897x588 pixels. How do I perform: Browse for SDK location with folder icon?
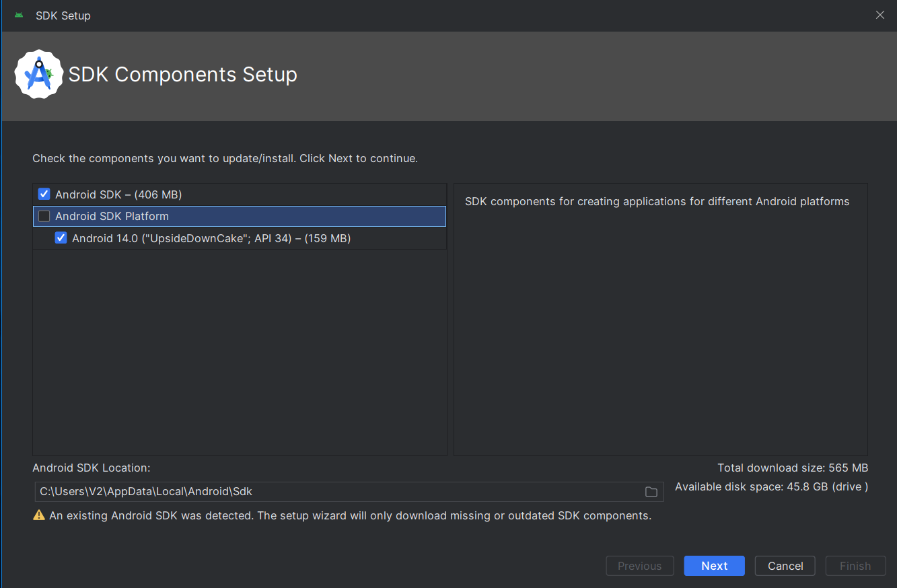[x=651, y=492]
